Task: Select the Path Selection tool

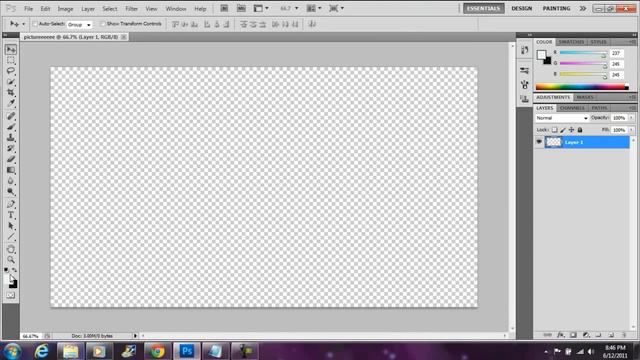Action: click(x=11, y=226)
